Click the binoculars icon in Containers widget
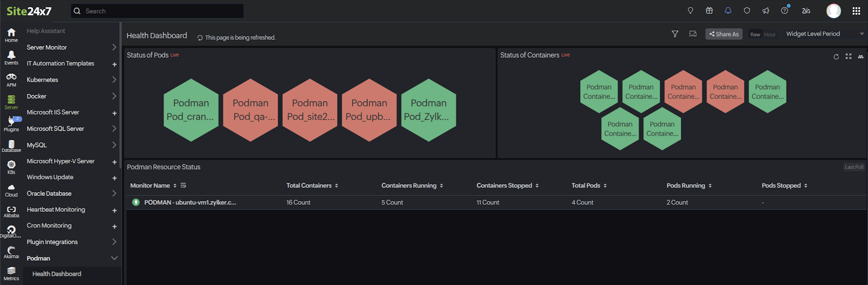Image resolution: width=868 pixels, height=285 pixels. [x=861, y=57]
